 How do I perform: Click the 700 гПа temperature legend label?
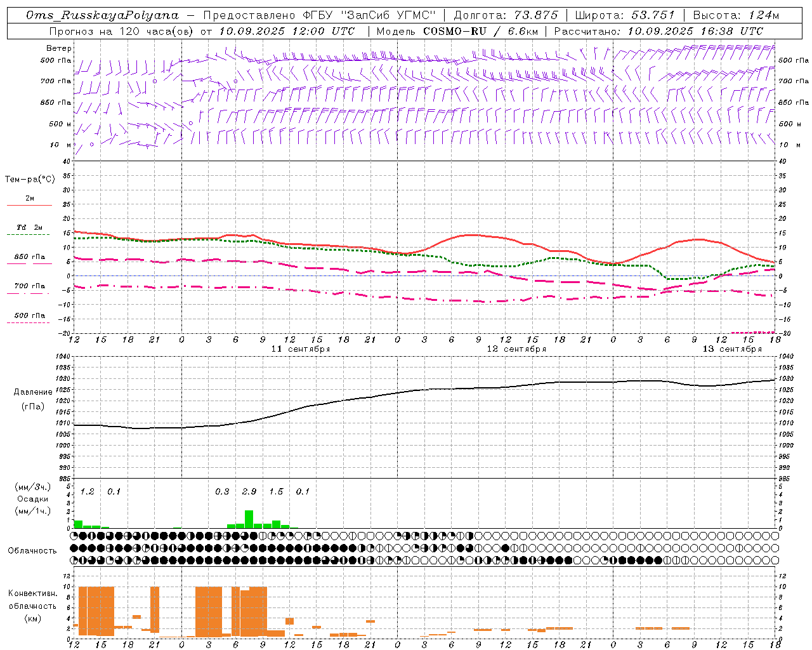tap(30, 286)
